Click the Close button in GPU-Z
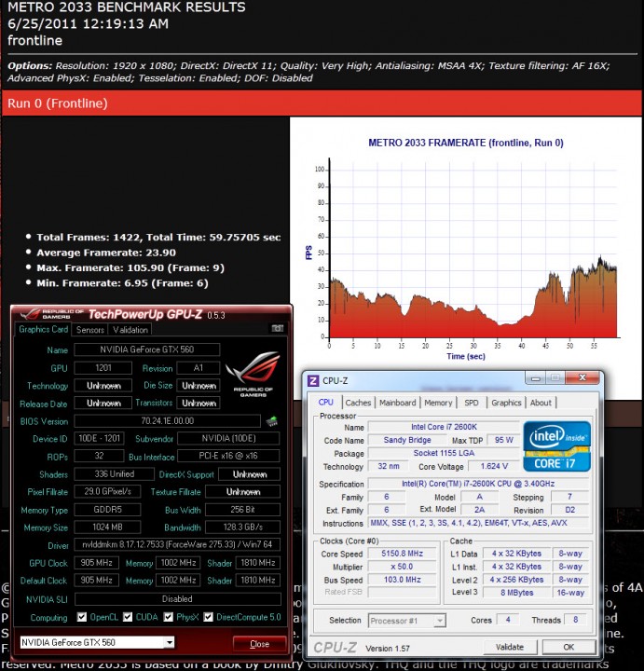 point(259,644)
